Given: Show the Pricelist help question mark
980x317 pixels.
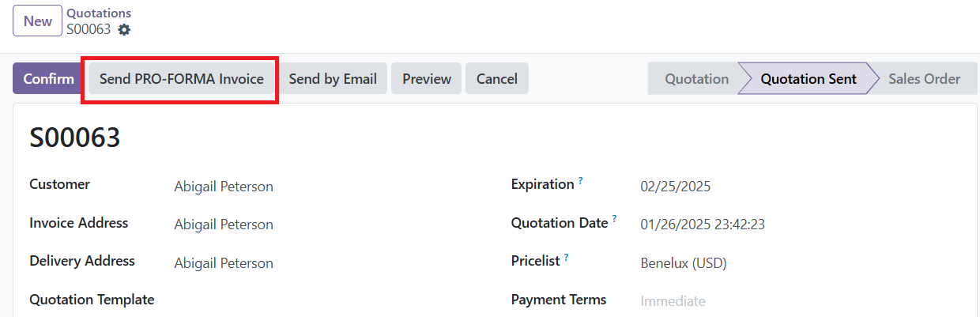Looking at the screenshot, I should 567,257.
